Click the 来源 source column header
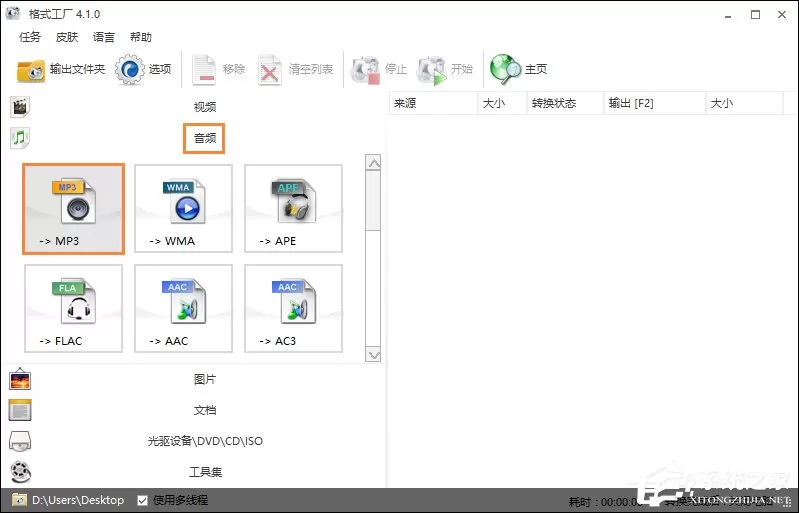Viewport: 799px width, 513px height. 434,103
